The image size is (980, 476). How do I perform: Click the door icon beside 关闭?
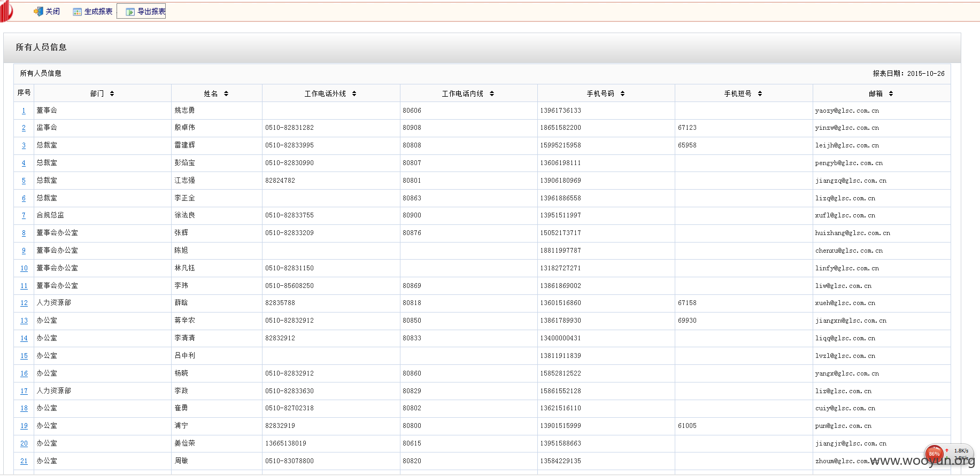click(38, 11)
